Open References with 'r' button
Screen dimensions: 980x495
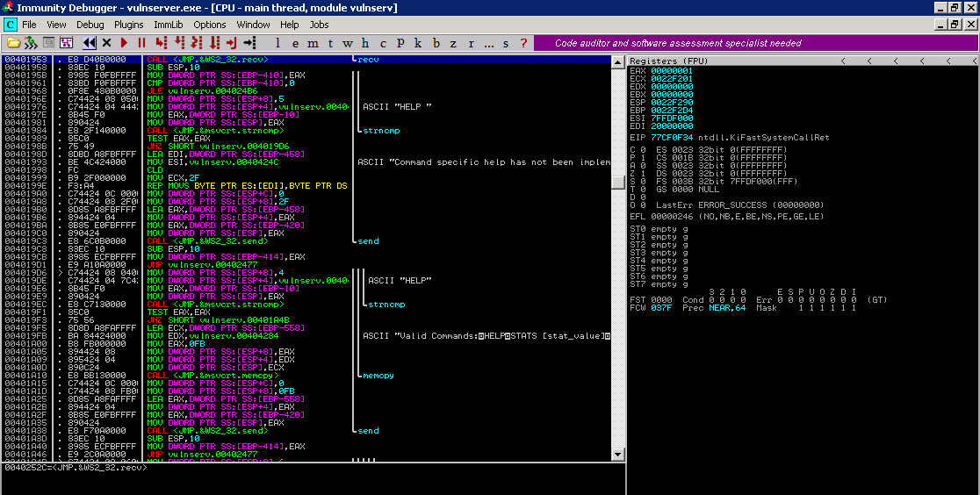pyautogui.click(x=471, y=43)
